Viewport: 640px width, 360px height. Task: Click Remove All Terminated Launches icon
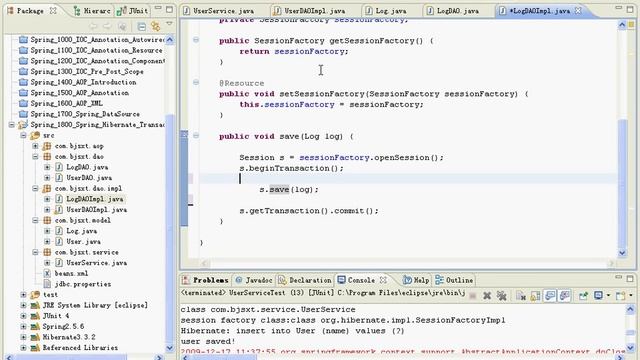[501, 296]
